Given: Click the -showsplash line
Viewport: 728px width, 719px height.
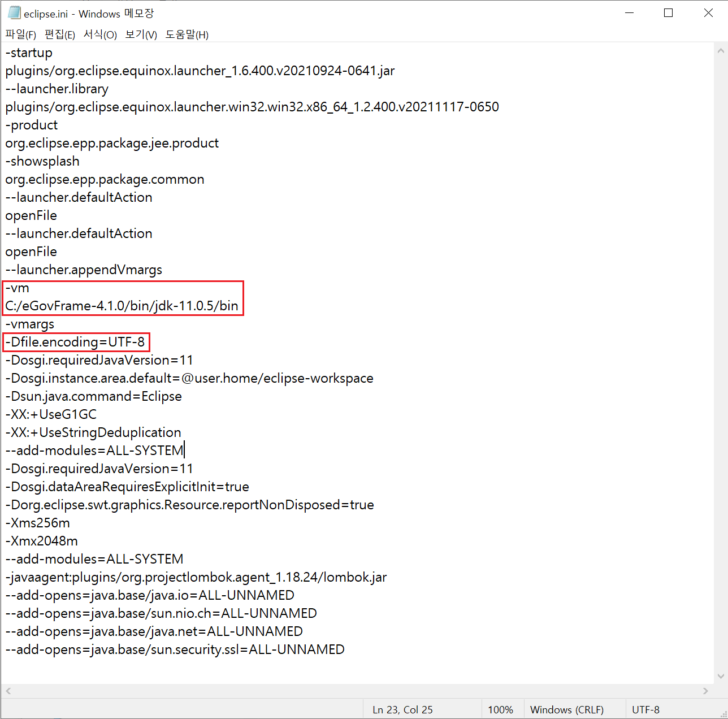Looking at the screenshot, I should 42,161.
